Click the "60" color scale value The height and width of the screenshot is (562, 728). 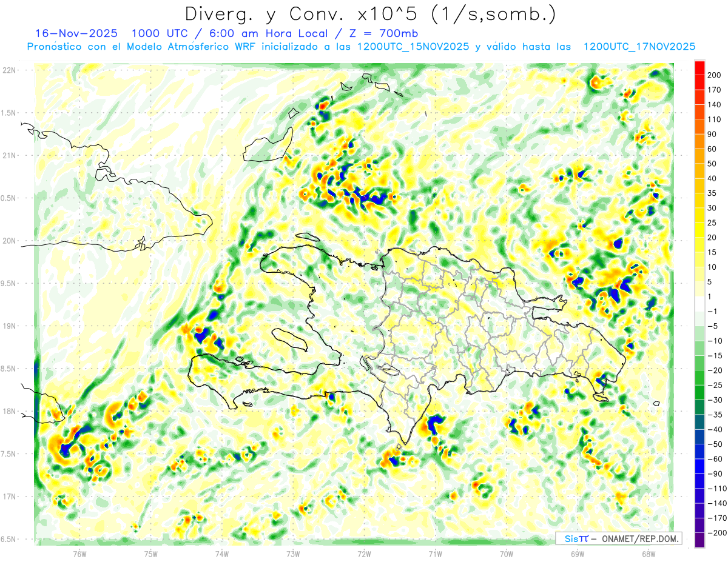tap(712, 149)
